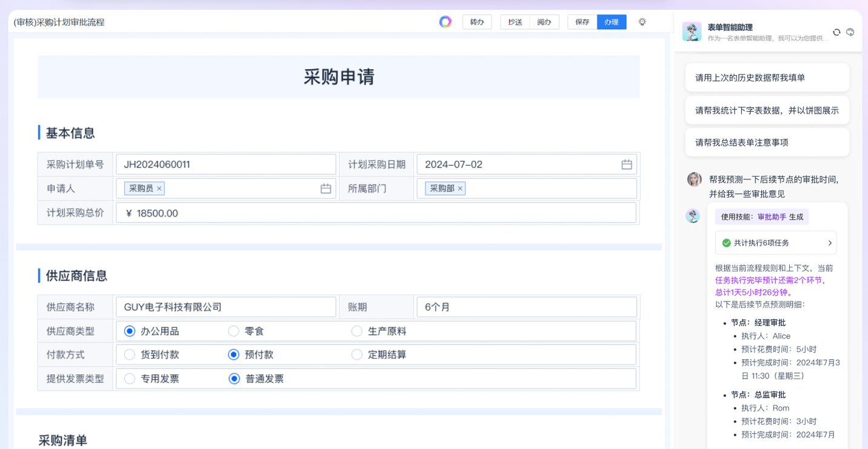Click the colorful AI ring icon
Viewport: 868px width, 449px height.
446,22
